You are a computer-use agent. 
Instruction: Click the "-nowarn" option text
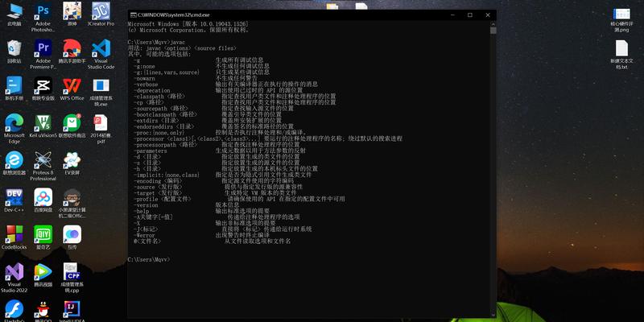coord(144,78)
